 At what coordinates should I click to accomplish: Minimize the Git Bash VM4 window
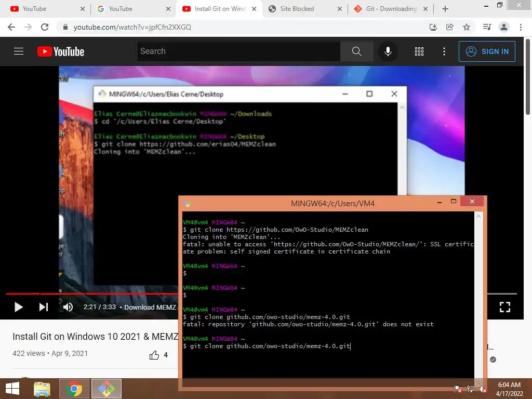[440, 202]
